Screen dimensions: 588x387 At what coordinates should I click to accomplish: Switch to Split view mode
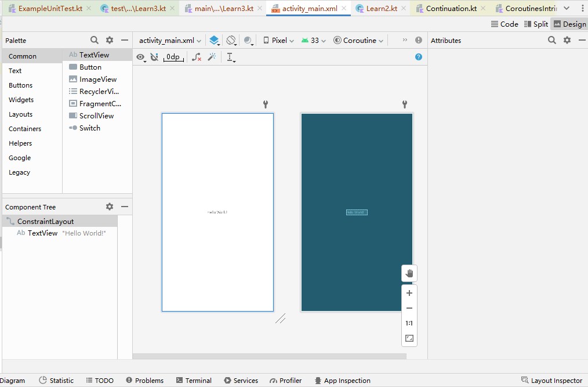(x=536, y=24)
